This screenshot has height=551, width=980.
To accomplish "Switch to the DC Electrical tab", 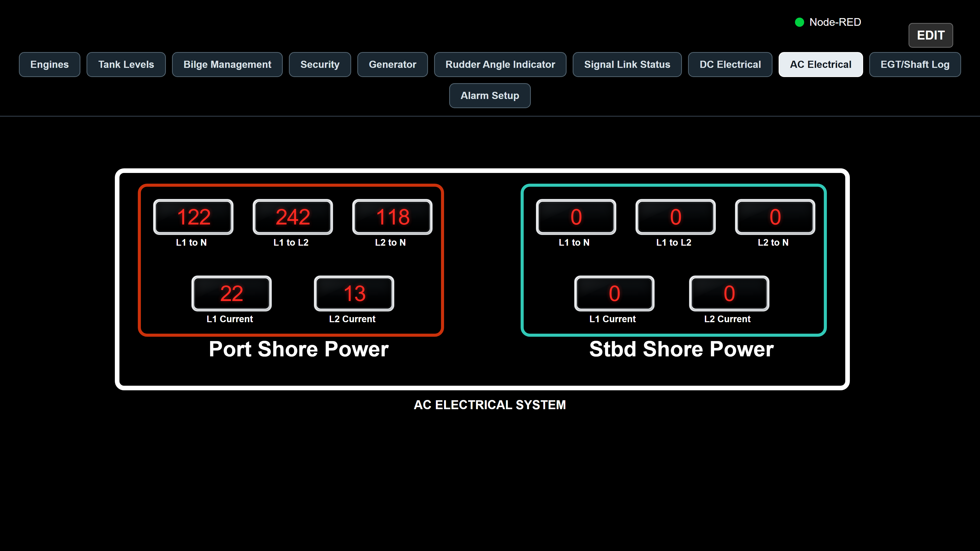I will tap(730, 65).
